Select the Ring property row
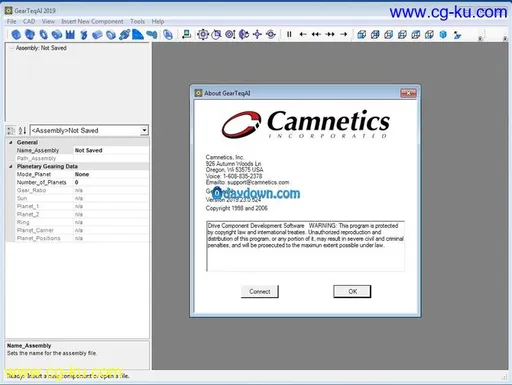The height and width of the screenshot is (385, 512). [x=82, y=222]
